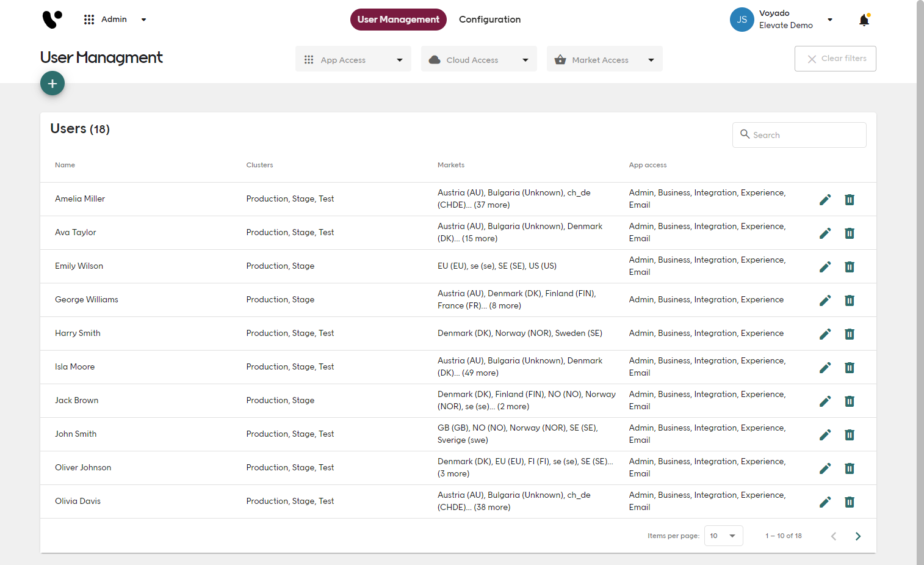Click the Markets column header
This screenshot has height=565, width=924.
[451, 165]
